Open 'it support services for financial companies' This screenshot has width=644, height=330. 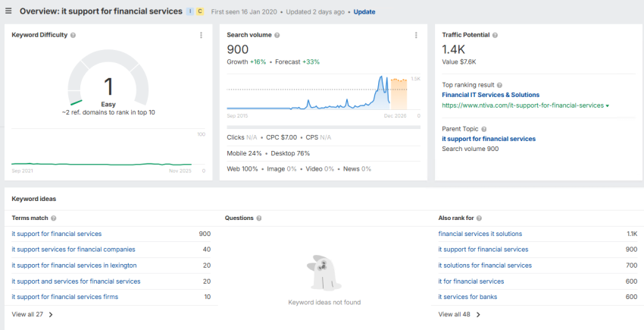73,250
